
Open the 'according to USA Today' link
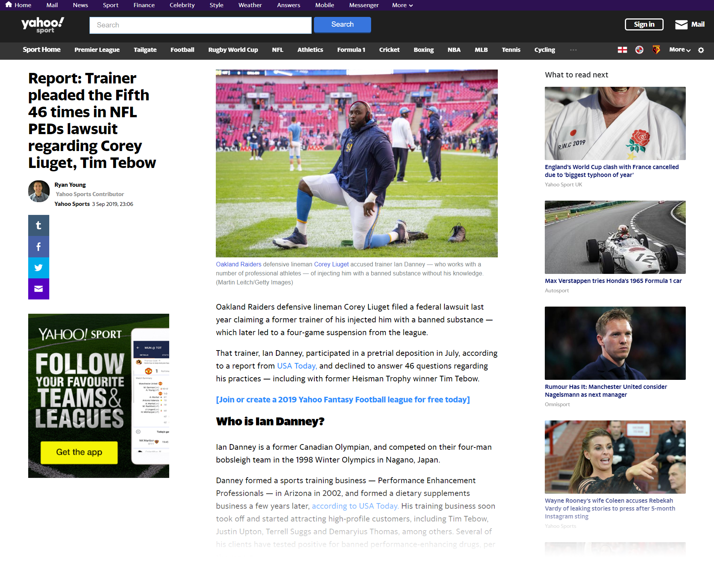(x=355, y=506)
